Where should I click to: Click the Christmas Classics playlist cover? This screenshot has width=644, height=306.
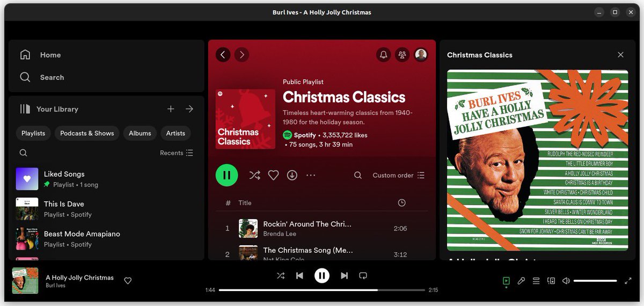point(245,119)
